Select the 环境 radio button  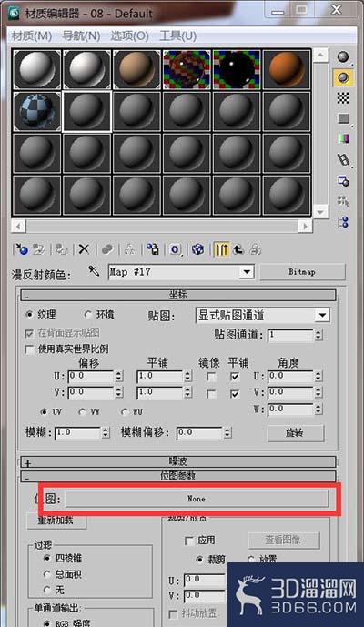tap(99, 315)
